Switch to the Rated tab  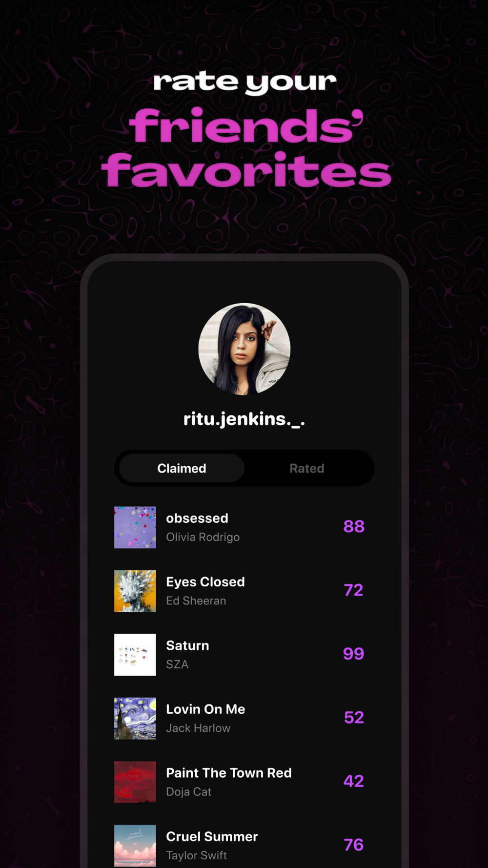(307, 468)
